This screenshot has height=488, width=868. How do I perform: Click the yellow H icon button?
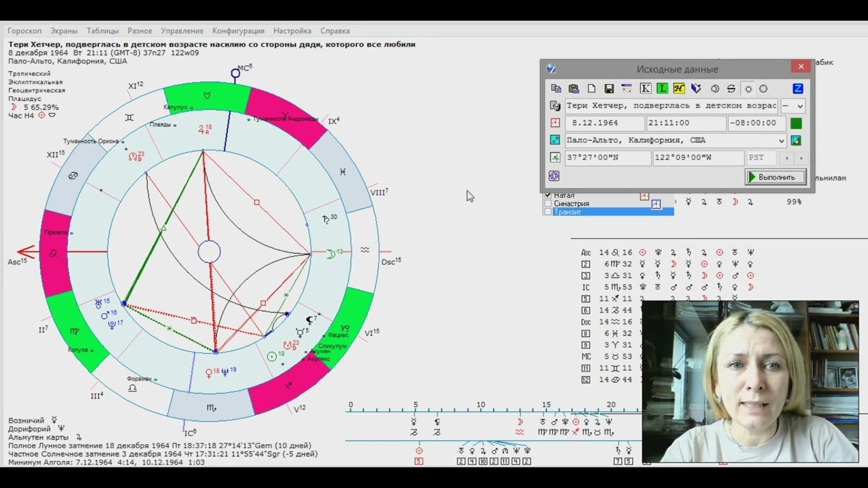click(679, 89)
